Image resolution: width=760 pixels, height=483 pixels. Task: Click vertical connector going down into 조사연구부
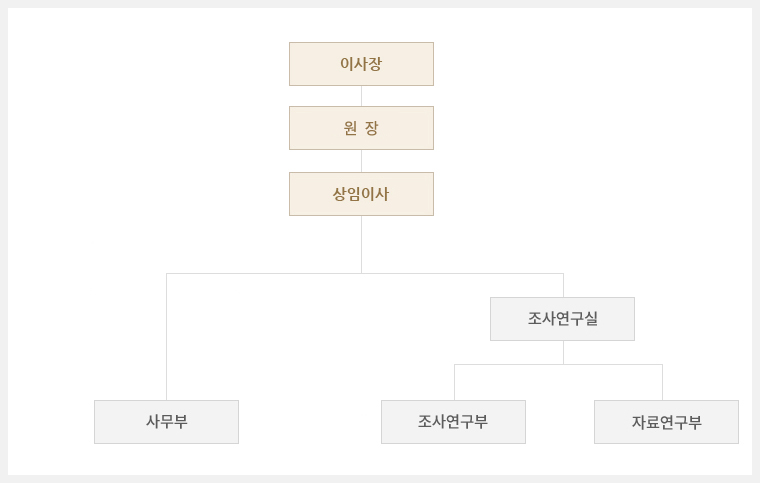point(454,382)
